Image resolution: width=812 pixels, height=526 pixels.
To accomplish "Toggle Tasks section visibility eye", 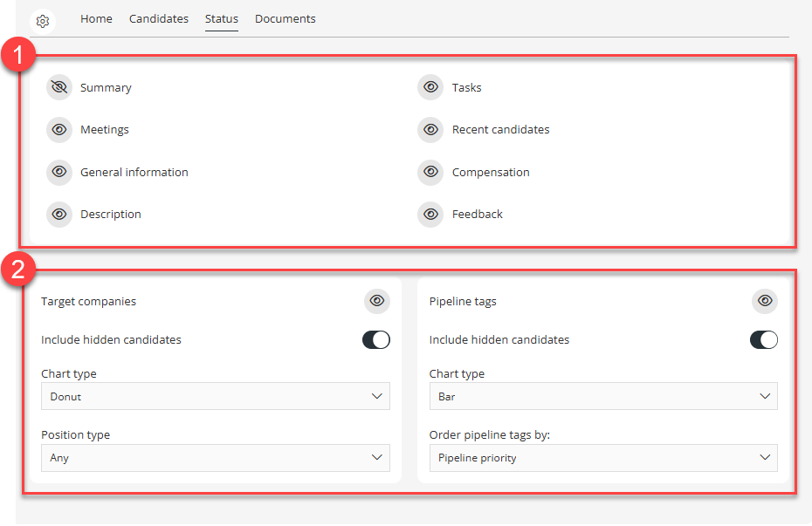I will point(430,87).
